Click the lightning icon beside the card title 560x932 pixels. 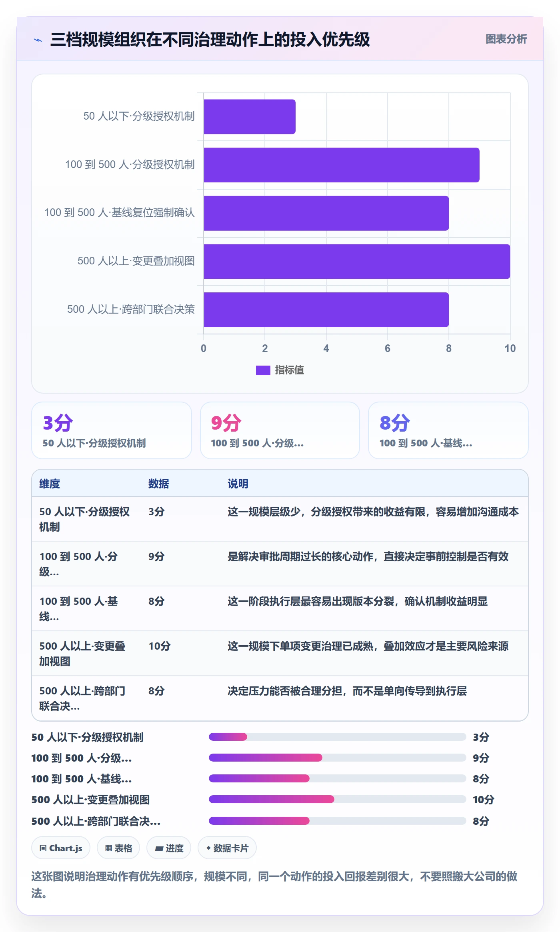click(38, 40)
